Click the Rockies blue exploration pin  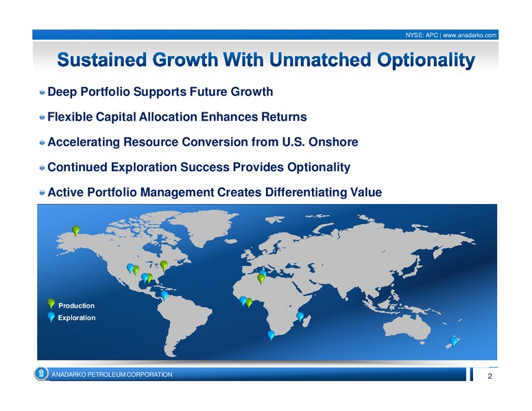[130, 269]
